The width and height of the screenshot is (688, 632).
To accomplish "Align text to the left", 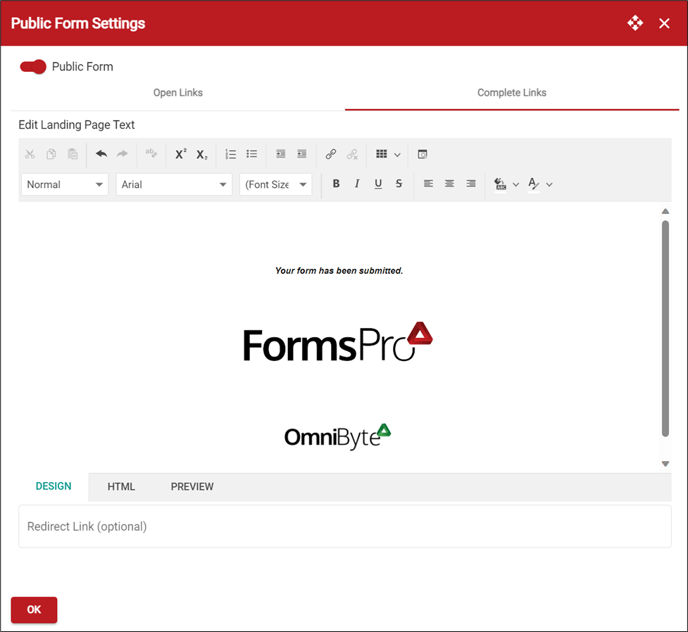I will click(x=428, y=183).
